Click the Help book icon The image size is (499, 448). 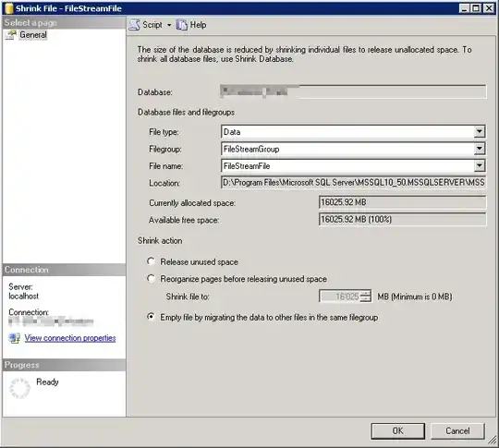pos(182,25)
